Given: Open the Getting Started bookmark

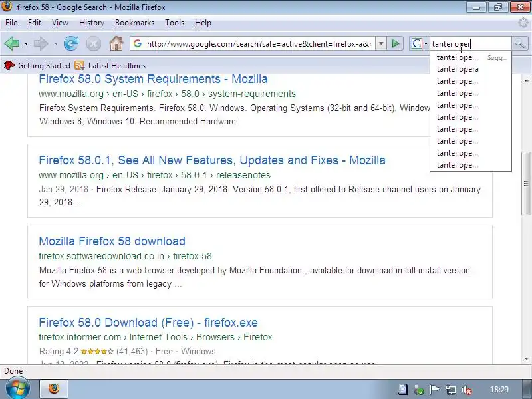Looking at the screenshot, I should [37, 65].
